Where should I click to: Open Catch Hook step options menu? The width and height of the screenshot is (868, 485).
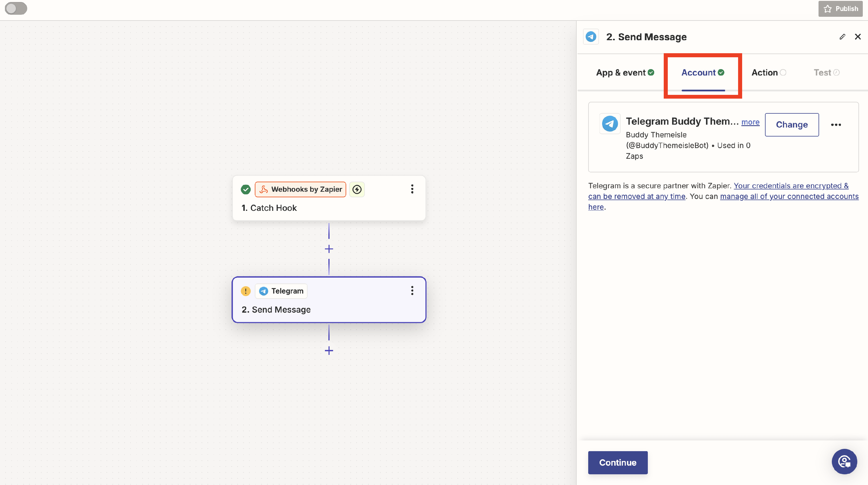coord(412,189)
